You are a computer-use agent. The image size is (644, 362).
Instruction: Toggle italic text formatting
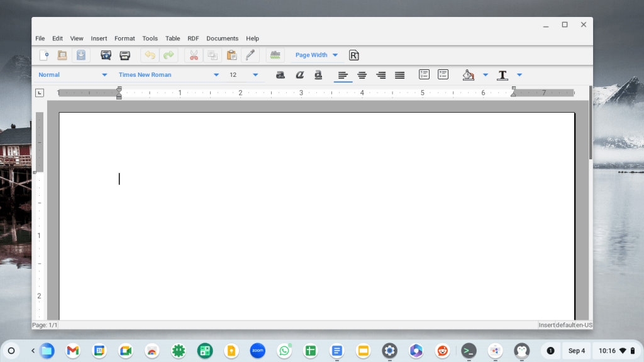coord(299,75)
